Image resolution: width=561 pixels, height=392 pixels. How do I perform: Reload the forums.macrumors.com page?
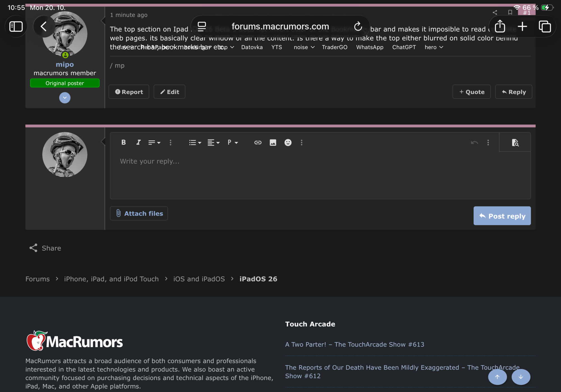358,26
